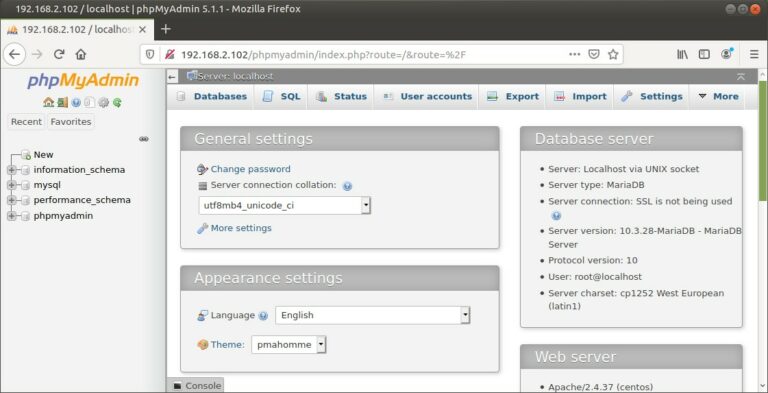Click the navigation reload green icon
This screenshot has height=393, width=768.
(117, 102)
